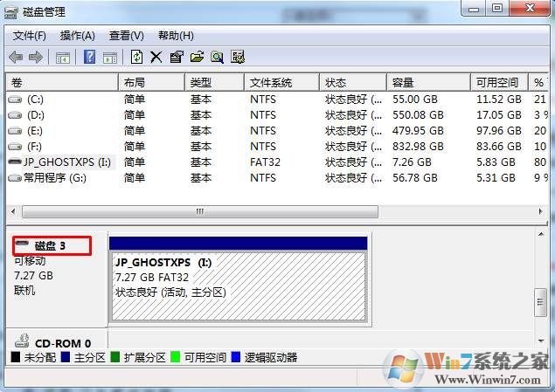Sort by the 布局 column header
This screenshot has height=392, width=555.
(151, 83)
